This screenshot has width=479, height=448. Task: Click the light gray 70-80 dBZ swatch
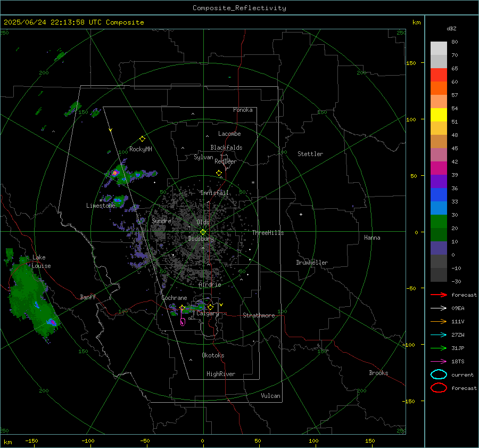point(439,48)
